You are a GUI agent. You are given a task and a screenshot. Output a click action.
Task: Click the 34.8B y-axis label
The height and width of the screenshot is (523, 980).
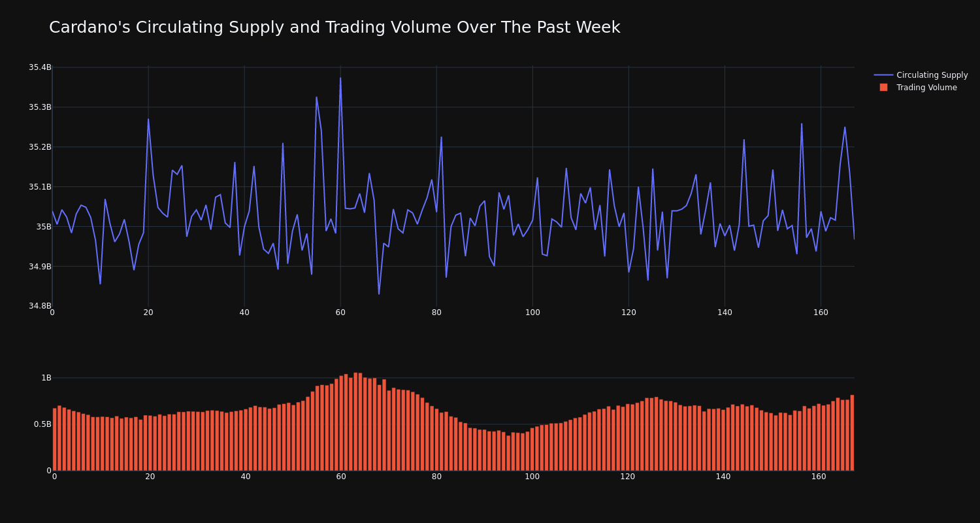(40, 306)
